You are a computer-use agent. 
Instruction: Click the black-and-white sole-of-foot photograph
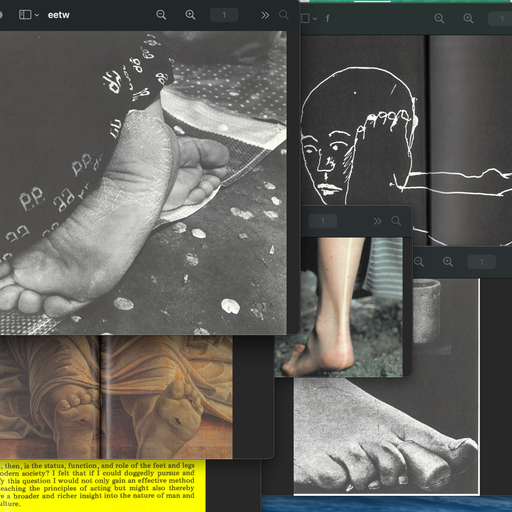(x=143, y=183)
